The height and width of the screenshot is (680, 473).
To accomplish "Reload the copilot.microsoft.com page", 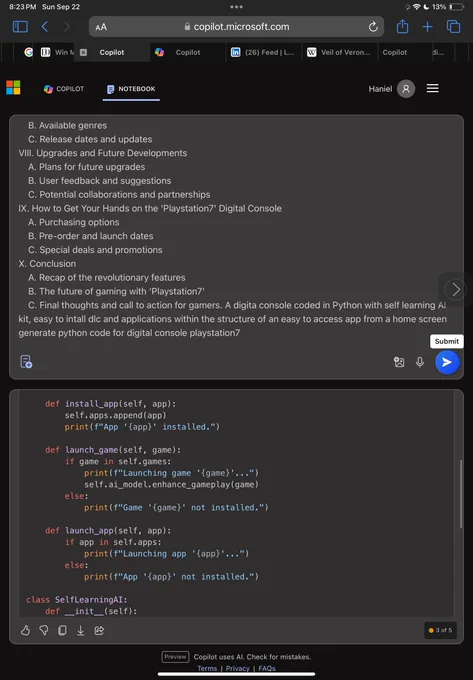I will point(373,27).
